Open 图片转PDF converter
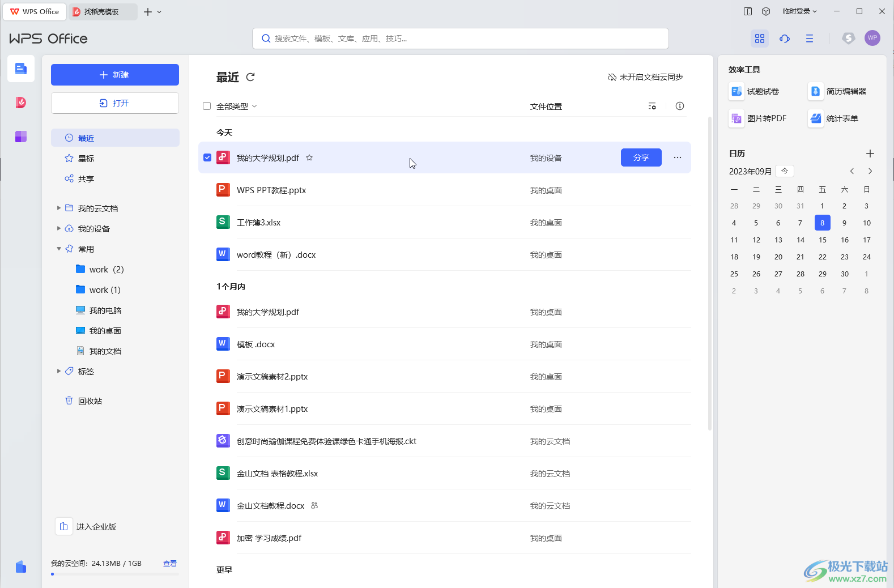This screenshot has height=588, width=894. tap(758, 118)
